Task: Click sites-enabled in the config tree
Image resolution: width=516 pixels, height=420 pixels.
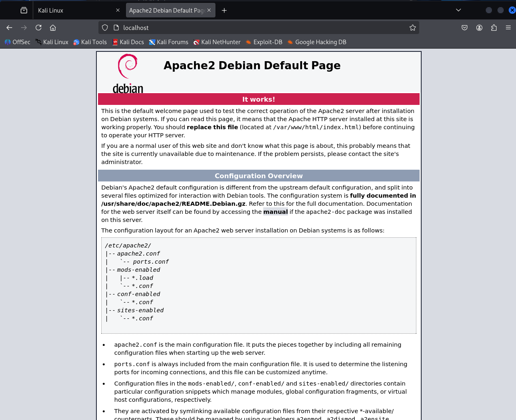Action: pos(141,310)
